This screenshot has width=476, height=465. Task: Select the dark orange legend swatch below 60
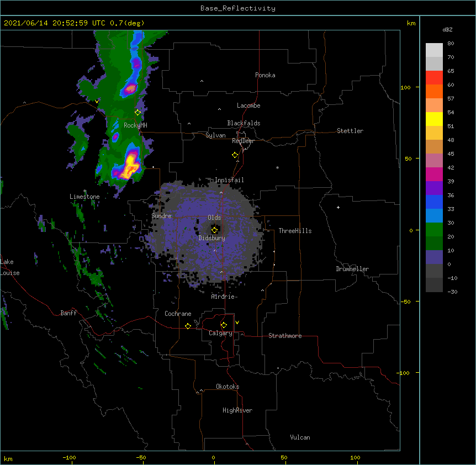[x=434, y=91]
